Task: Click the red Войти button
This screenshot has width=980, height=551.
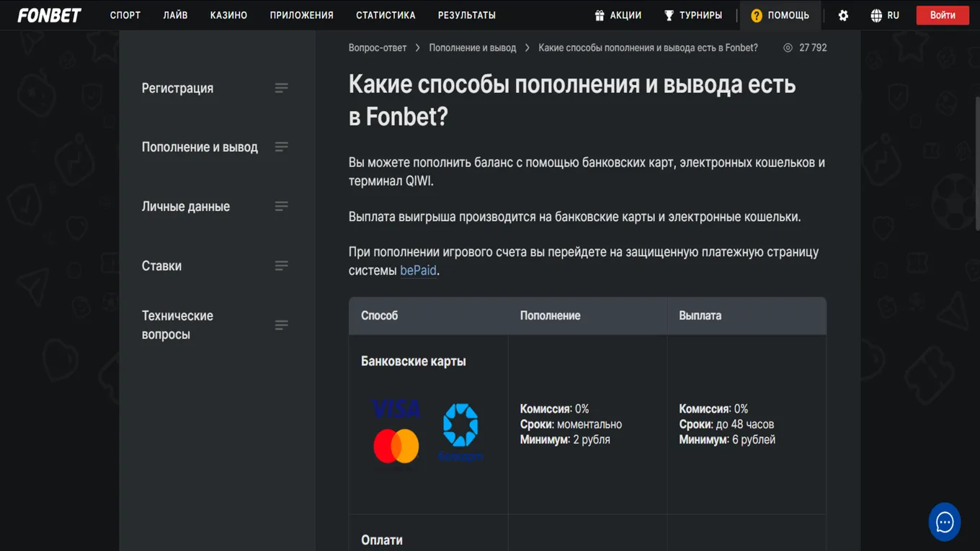Action: pos(943,15)
